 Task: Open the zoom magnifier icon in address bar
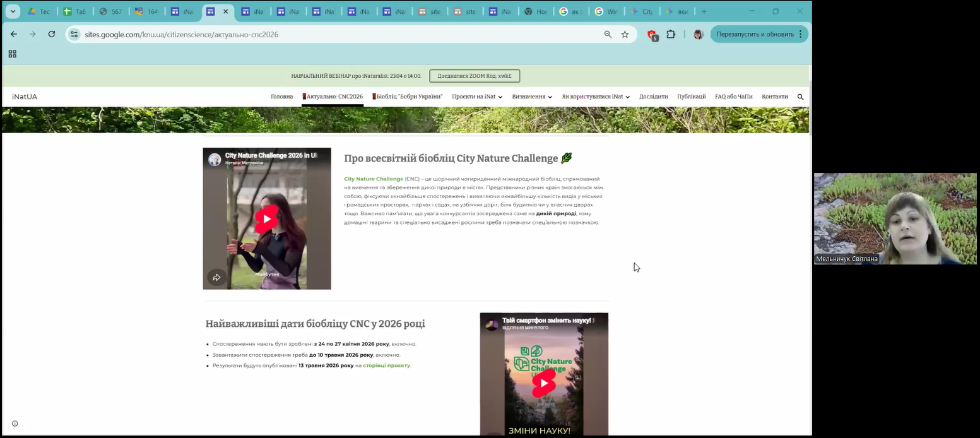(608, 34)
